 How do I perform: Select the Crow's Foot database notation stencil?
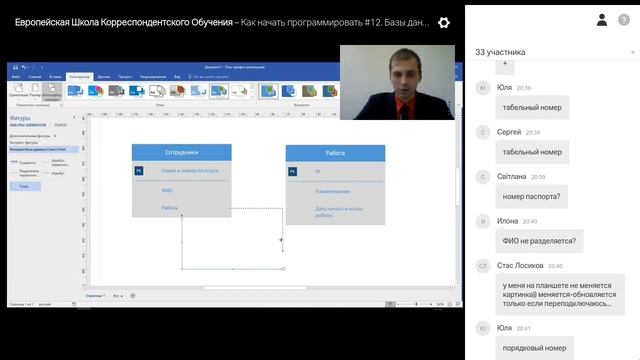click(x=43, y=149)
